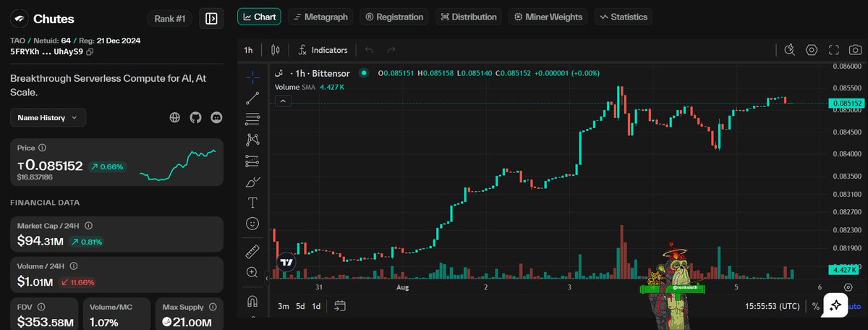Set chart range to 1d

pyautogui.click(x=316, y=306)
